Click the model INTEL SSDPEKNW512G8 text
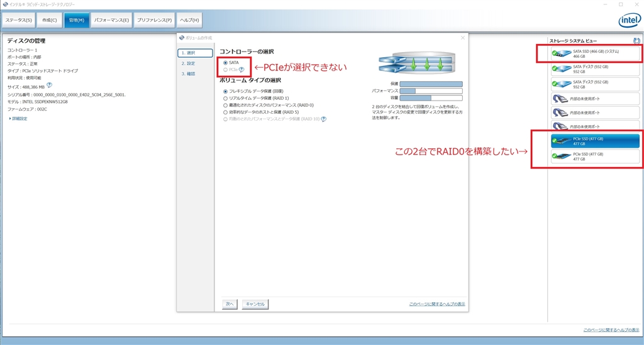Viewport: 644px width, 345px height. (37, 102)
